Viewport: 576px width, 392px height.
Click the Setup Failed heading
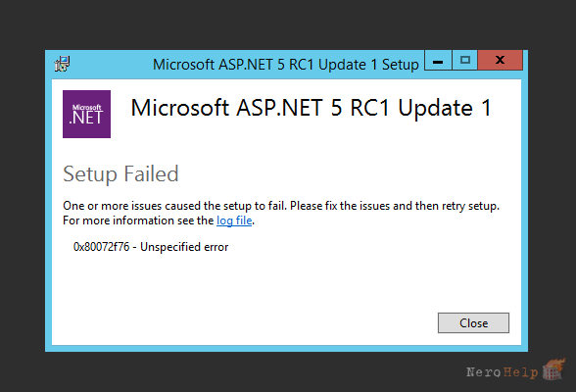point(120,173)
